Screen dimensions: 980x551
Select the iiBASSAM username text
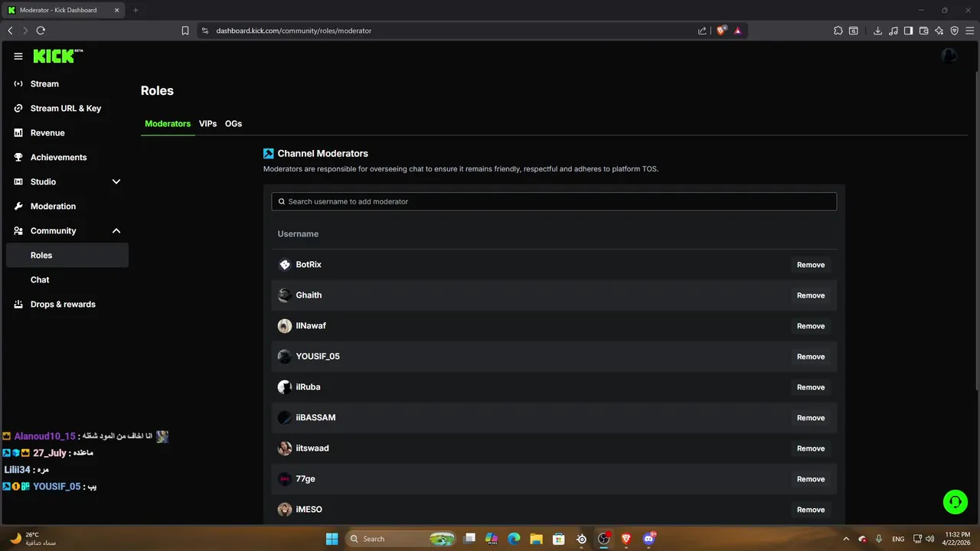(x=315, y=418)
